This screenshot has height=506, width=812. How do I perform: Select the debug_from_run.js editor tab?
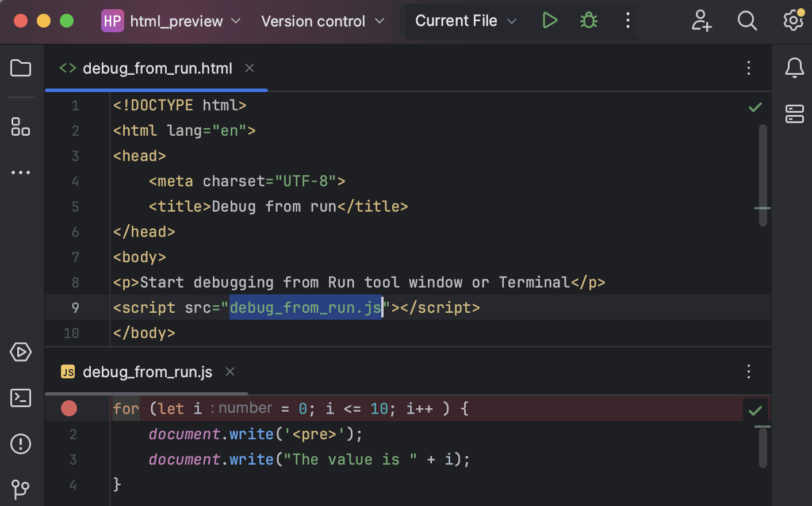pyautogui.click(x=147, y=372)
